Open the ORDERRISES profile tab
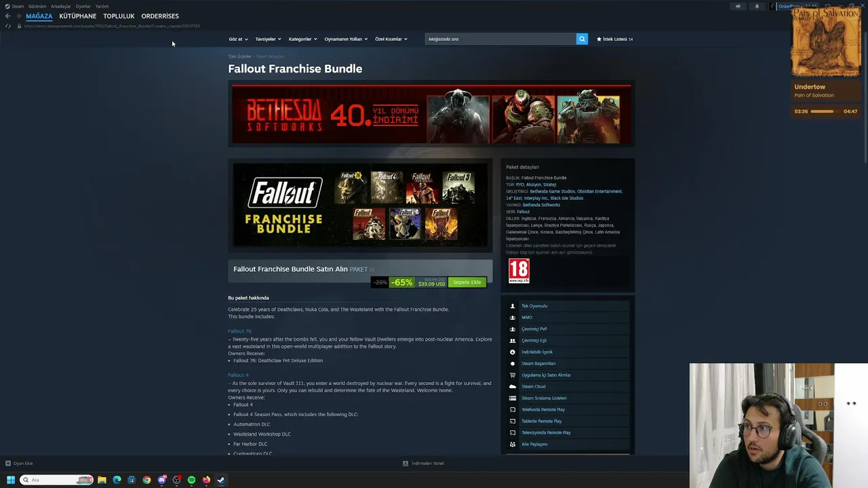868x488 pixels. 160,16
